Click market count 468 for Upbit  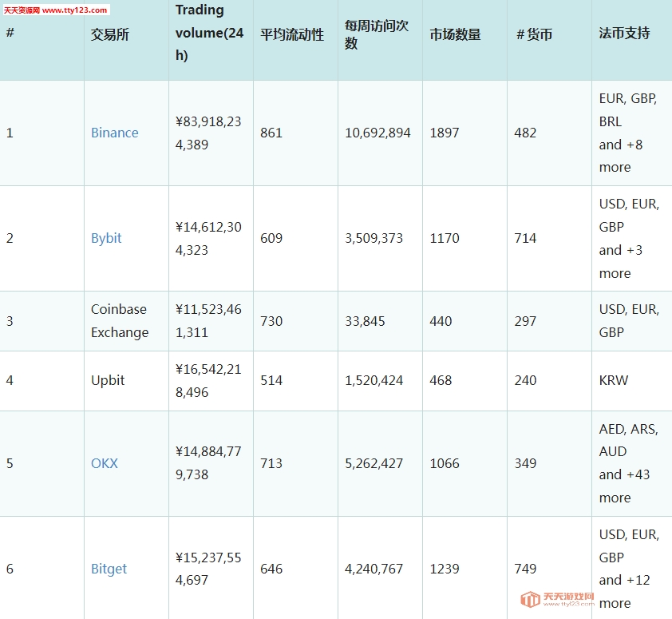coord(441,380)
